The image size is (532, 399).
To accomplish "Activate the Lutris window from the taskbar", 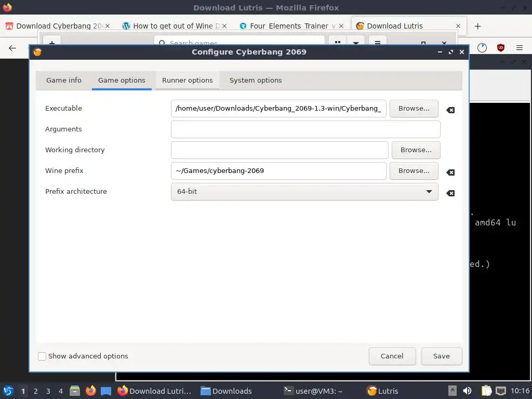I will [383, 391].
